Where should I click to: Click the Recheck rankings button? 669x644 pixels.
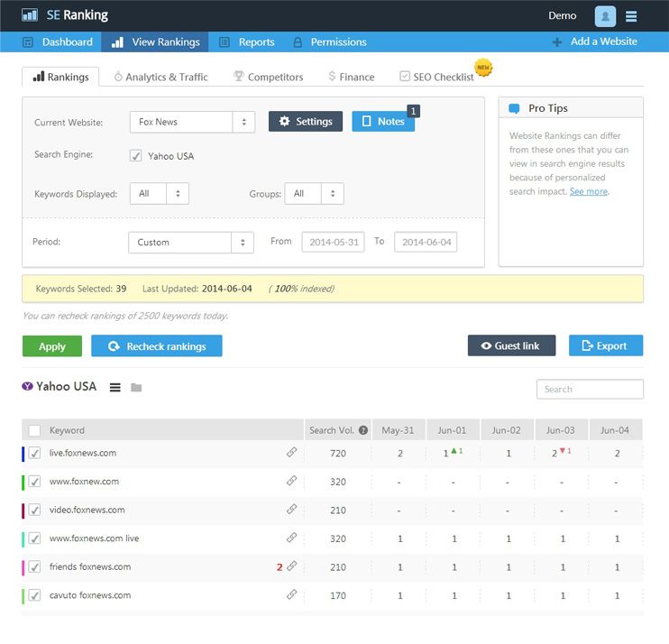click(x=157, y=346)
